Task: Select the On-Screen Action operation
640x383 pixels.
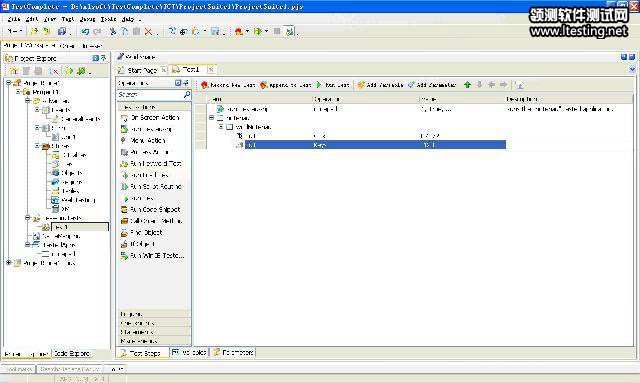Action: pyautogui.click(x=150, y=118)
